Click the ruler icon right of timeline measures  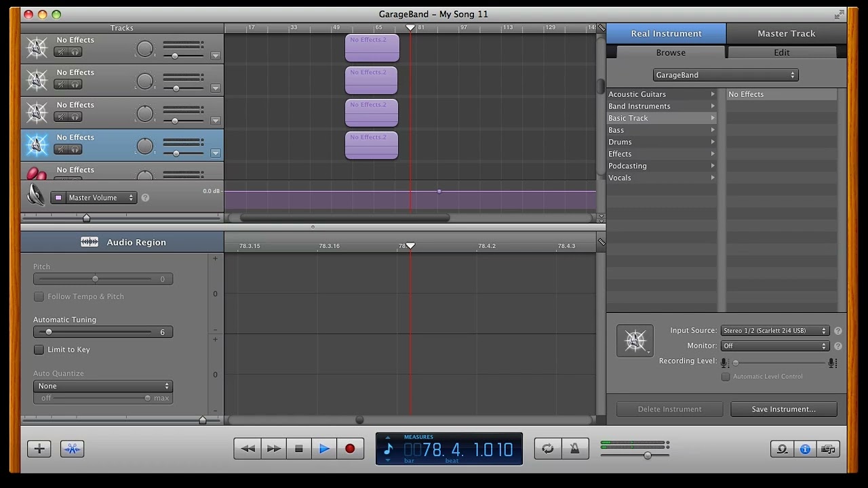coord(601,28)
